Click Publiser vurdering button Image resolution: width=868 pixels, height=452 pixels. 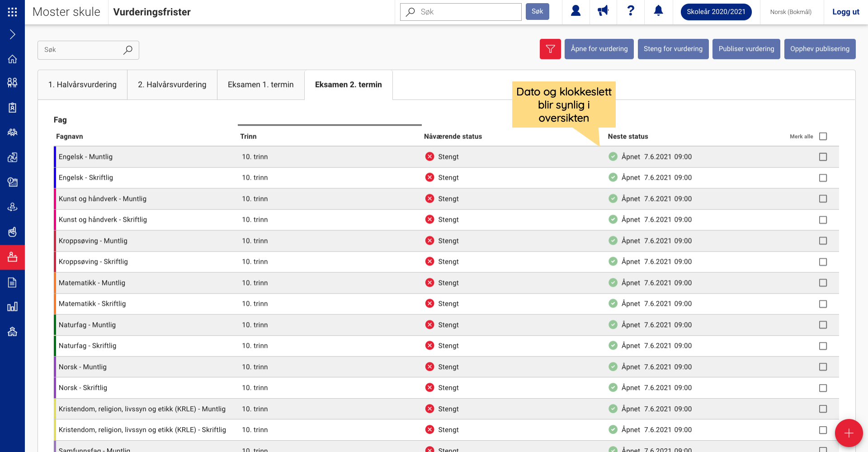point(746,49)
